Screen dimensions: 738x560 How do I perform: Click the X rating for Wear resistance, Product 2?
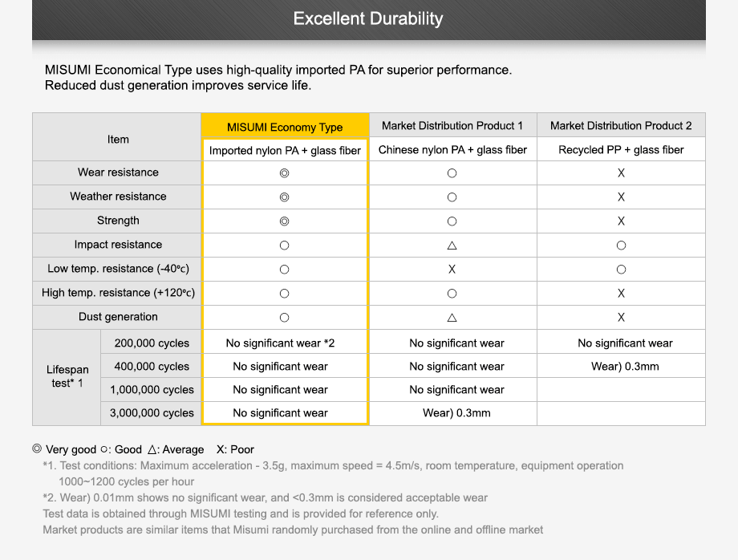point(621,173)
